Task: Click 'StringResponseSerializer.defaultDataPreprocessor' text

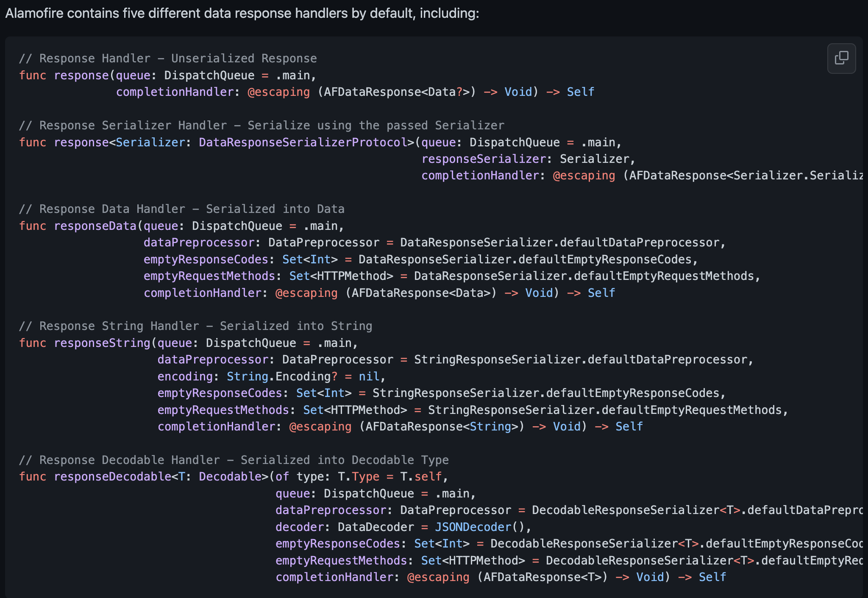Action: (x=580, y=360)
